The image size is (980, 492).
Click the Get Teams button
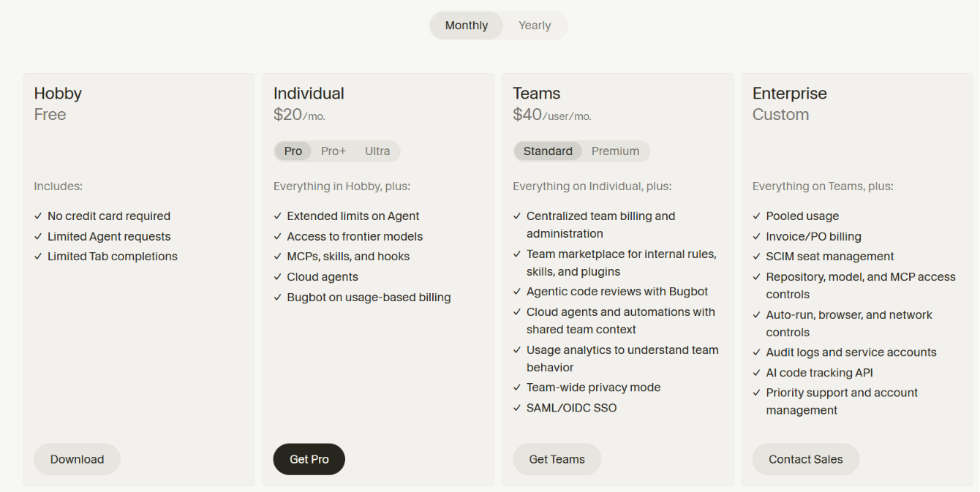(557, 459)
